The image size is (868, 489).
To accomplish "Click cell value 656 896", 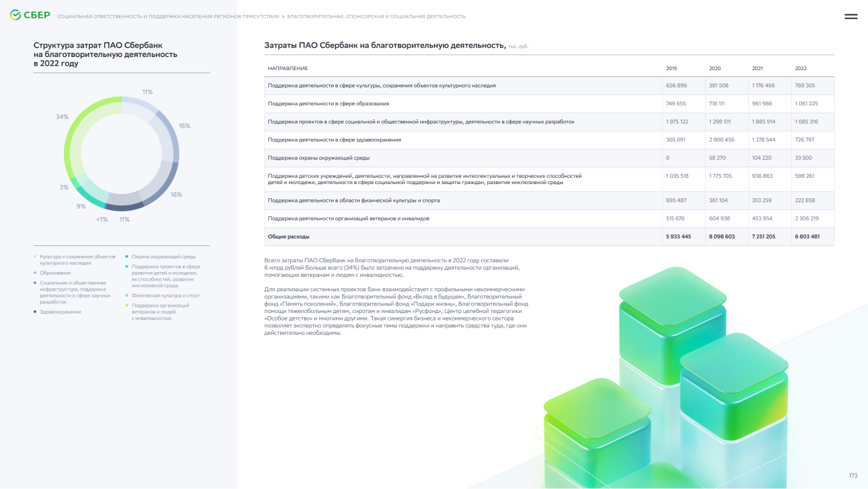I will click(x=676, y=86).
